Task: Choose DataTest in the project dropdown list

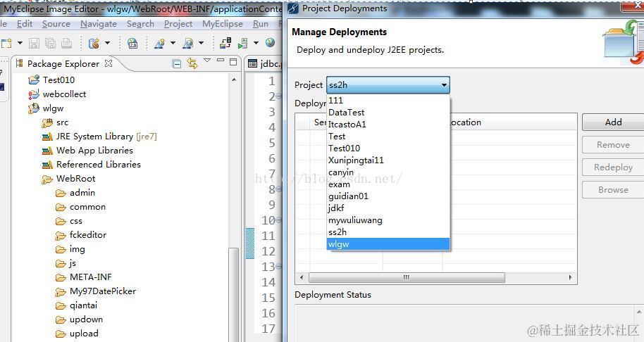Action: [388, 113]
